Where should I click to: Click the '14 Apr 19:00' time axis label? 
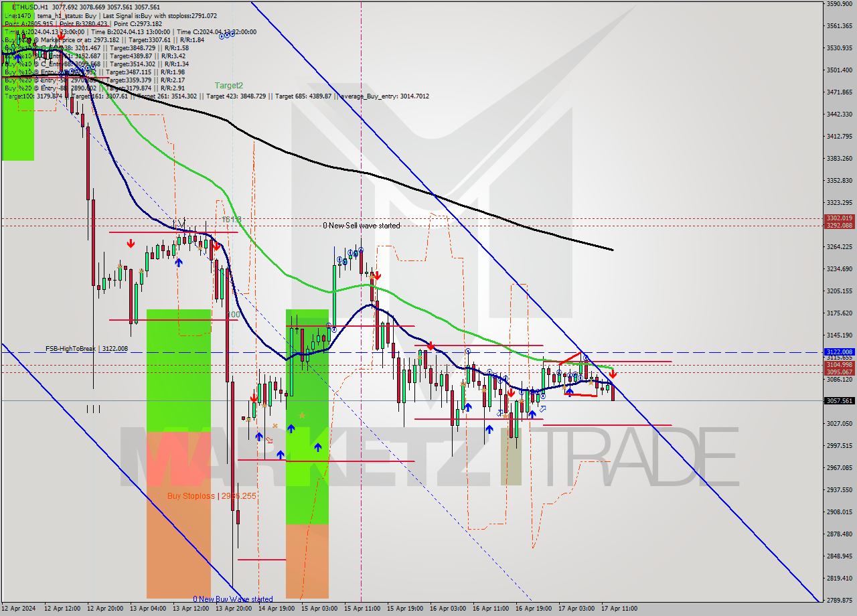pyautogui.click(x=277, y=609)
